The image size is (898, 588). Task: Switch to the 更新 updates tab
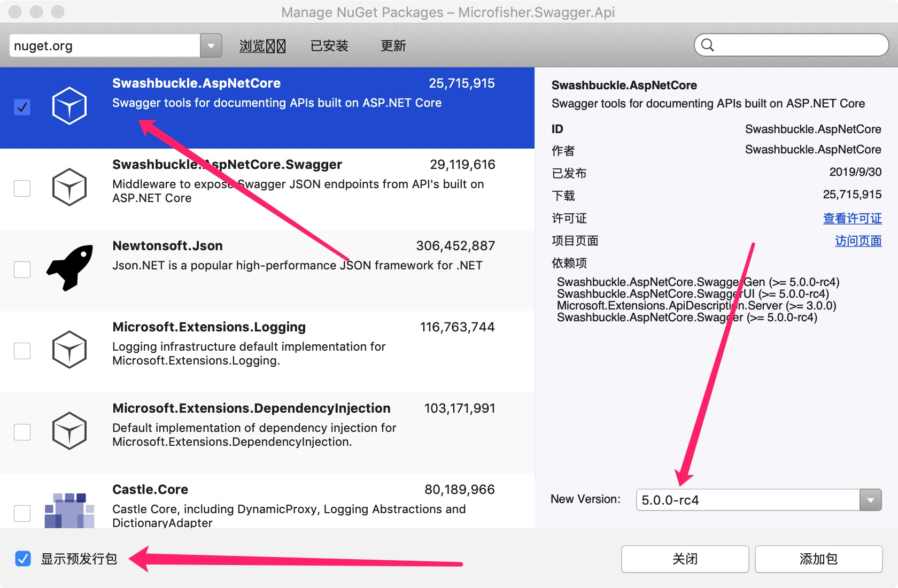coord(393,46)
